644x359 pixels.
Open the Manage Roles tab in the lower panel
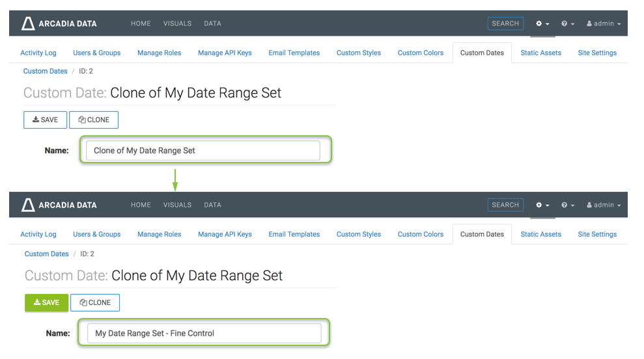click(159, 234)
